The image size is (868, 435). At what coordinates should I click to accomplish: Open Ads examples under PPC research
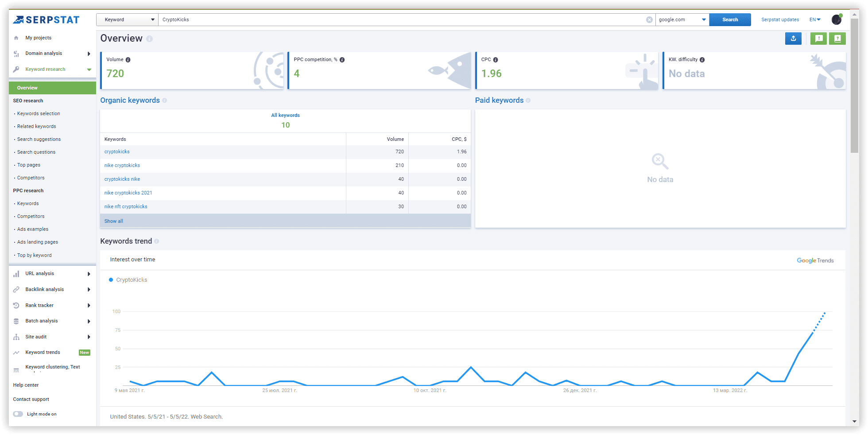(33, 229)
